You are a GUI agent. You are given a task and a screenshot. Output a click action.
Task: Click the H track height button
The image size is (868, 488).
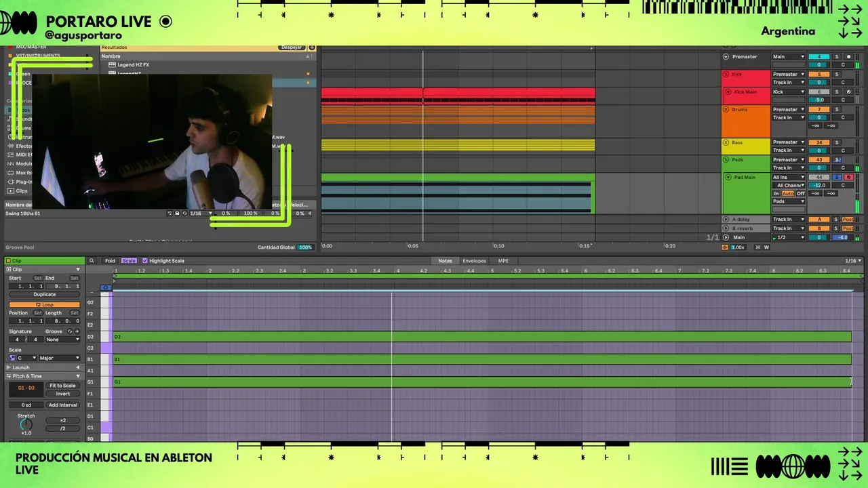[x=758, y=247]
